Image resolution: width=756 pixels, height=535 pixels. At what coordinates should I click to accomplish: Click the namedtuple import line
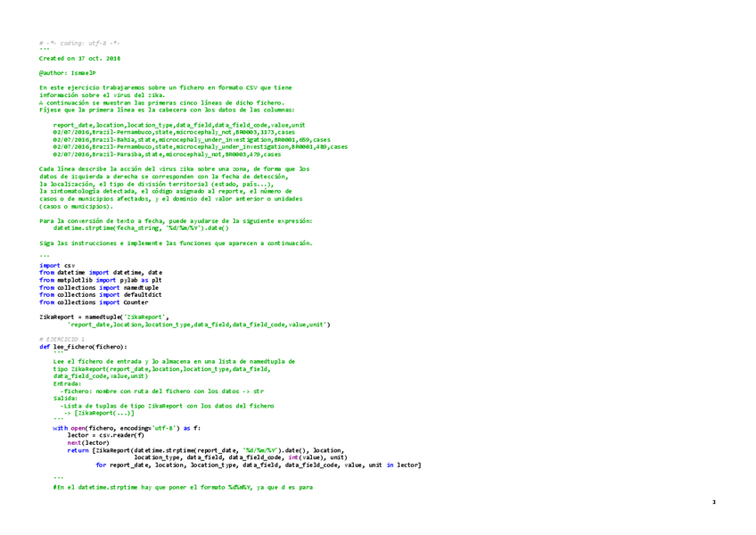[99, 287]
